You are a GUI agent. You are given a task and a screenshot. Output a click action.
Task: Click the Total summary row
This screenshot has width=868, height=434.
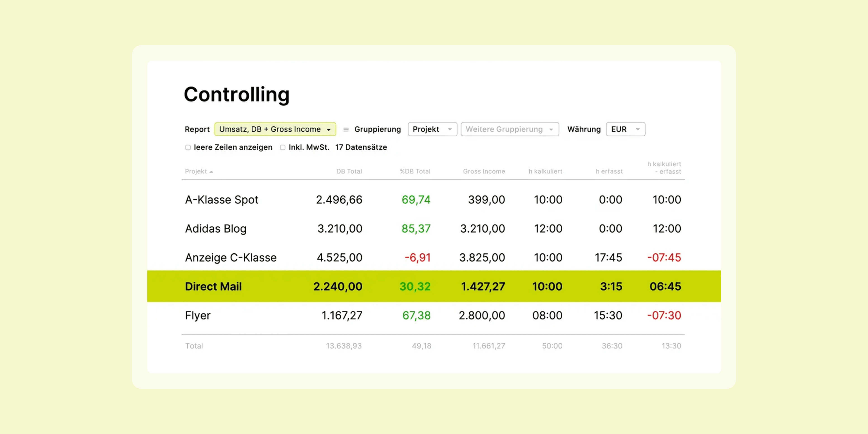tap(194, 346)
